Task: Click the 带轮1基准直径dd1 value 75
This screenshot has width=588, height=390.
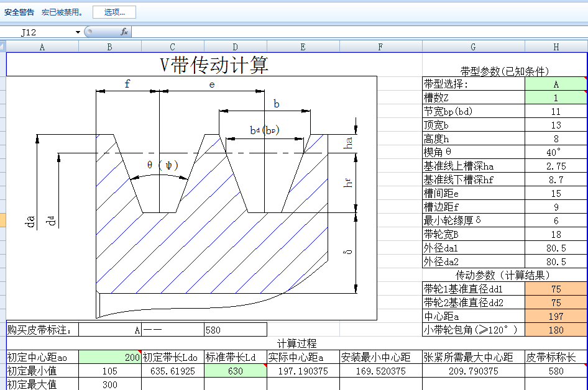Action: (556, 289)
